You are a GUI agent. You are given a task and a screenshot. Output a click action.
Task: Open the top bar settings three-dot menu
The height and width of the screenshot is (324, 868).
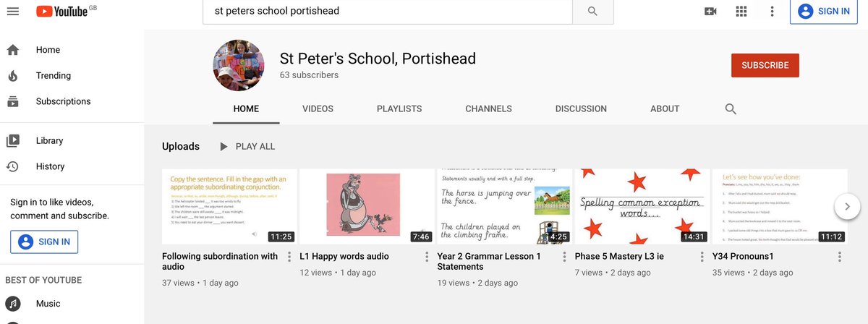coord(773,12)
